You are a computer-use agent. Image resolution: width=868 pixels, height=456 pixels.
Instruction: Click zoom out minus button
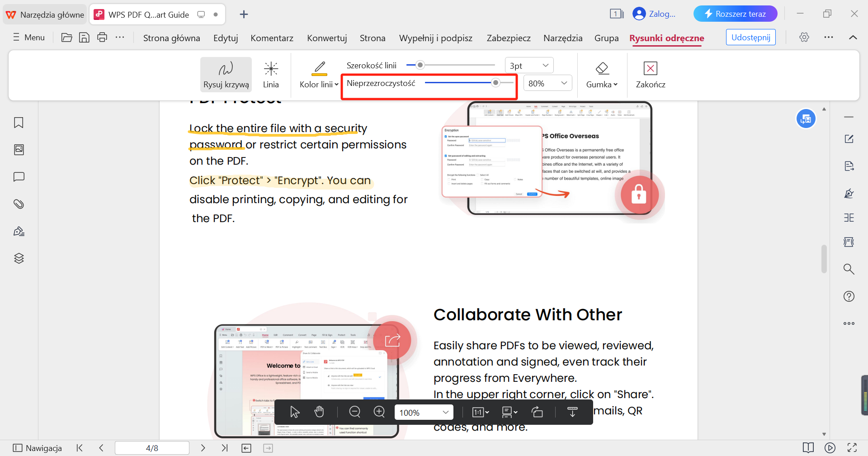pos(355,412)
